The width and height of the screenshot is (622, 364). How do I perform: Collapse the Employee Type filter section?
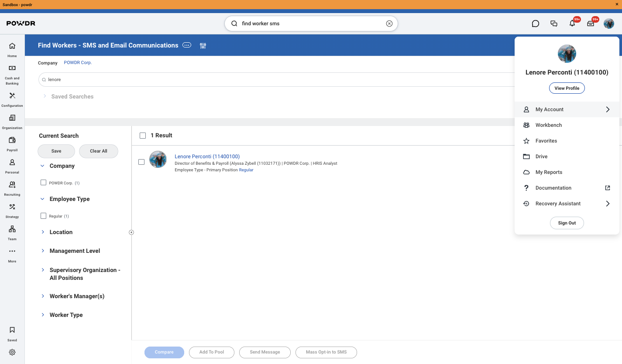coord(42,199)
